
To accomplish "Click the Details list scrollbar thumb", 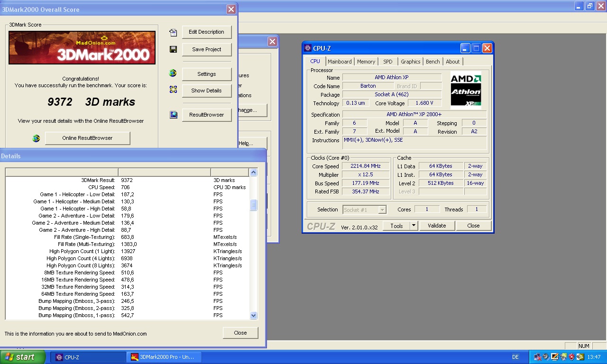I will [253, 205].
